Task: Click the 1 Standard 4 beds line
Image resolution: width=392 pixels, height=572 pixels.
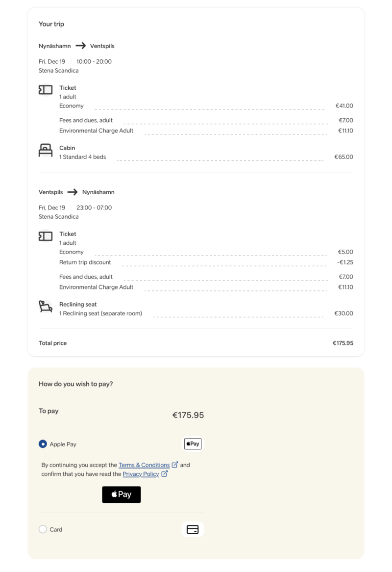Action: pyautogui.click(x=82, y=157)
